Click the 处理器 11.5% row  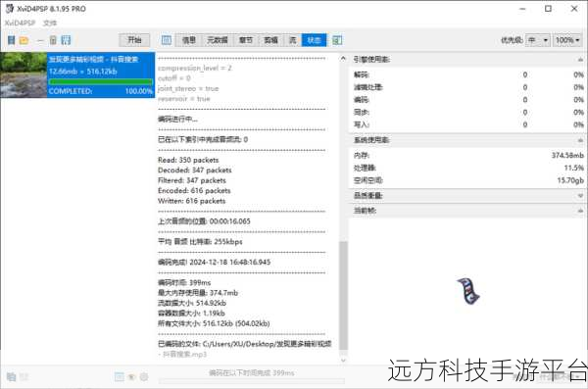point(468,168)
